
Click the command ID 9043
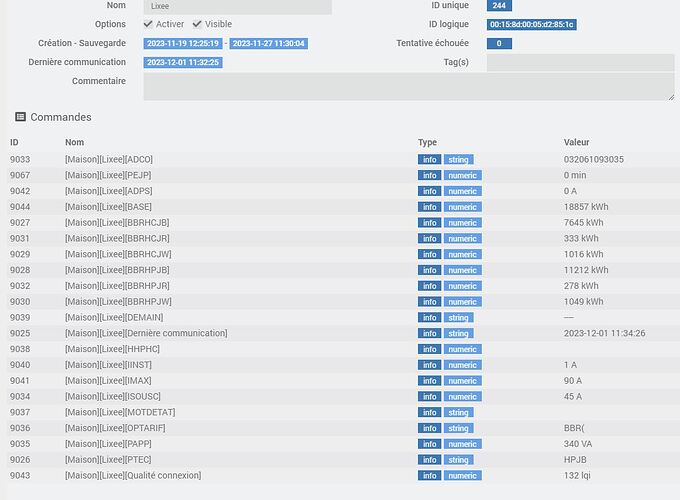pyautogui.click(x=20, y=475)
